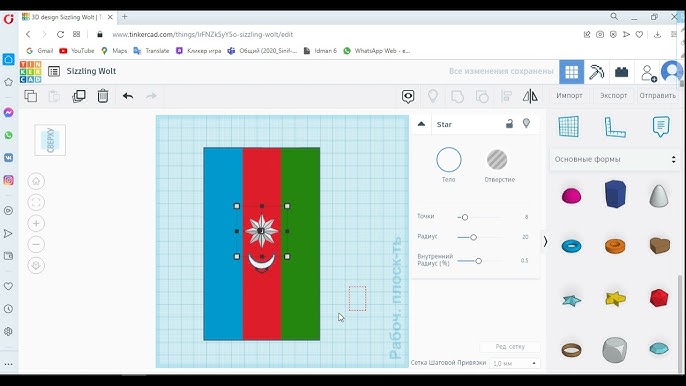Click the Home view button
Image resolution: width=686 pixels, height=386 pixels.
coord(36,181)
